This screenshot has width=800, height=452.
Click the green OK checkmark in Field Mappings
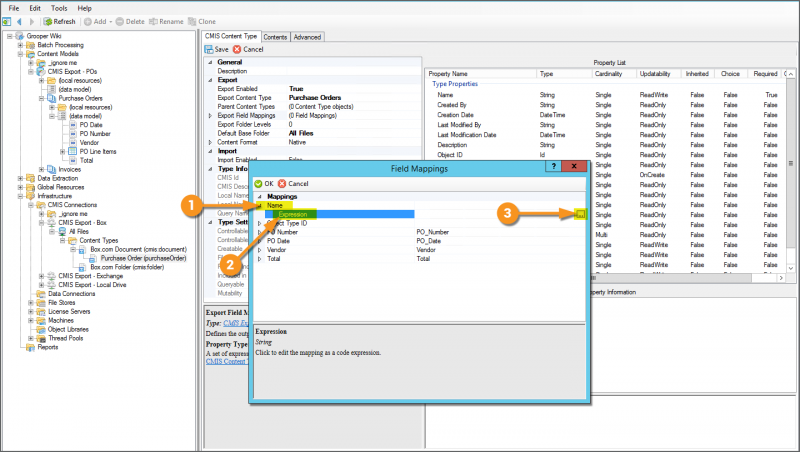point(258,184)
